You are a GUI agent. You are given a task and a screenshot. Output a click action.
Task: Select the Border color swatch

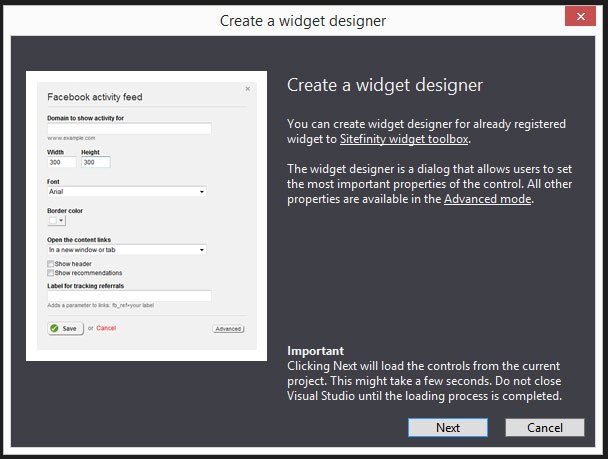click(x=53, y=221)
